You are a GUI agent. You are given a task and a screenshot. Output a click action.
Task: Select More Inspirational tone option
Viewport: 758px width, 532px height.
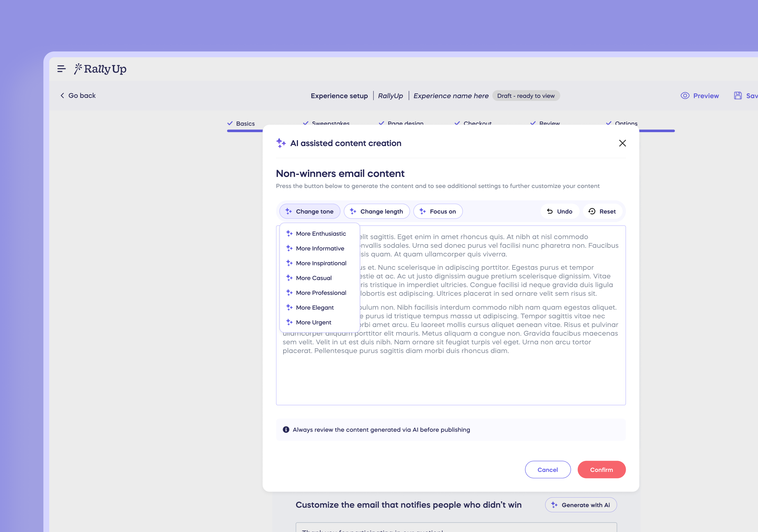tap(319, 263)
